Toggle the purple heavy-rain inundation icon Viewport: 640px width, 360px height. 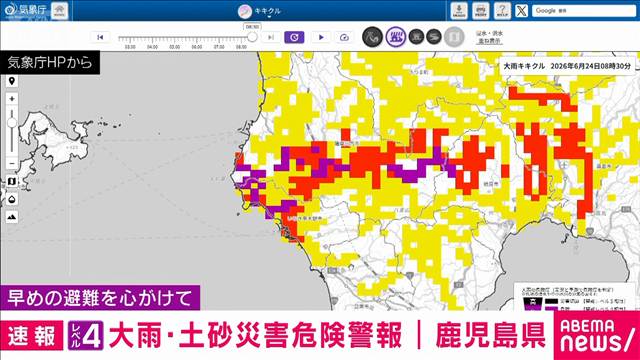396,37
